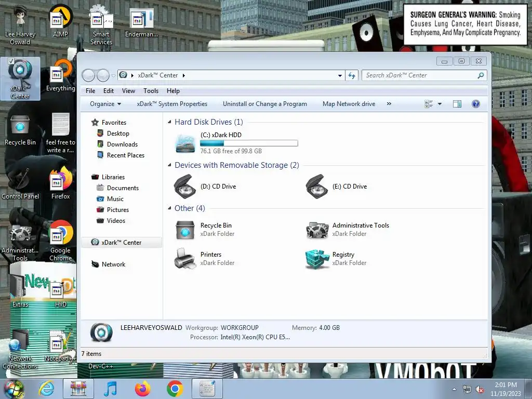Open the Registry cube icon
Screen dimensions: 532x399
[317, 259]
